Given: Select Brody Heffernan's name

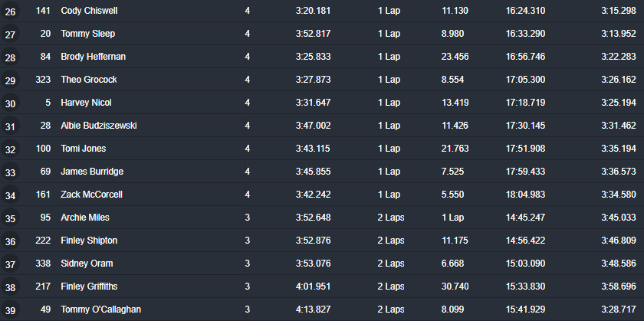Looking at the screenshot, I should [94, 57].
